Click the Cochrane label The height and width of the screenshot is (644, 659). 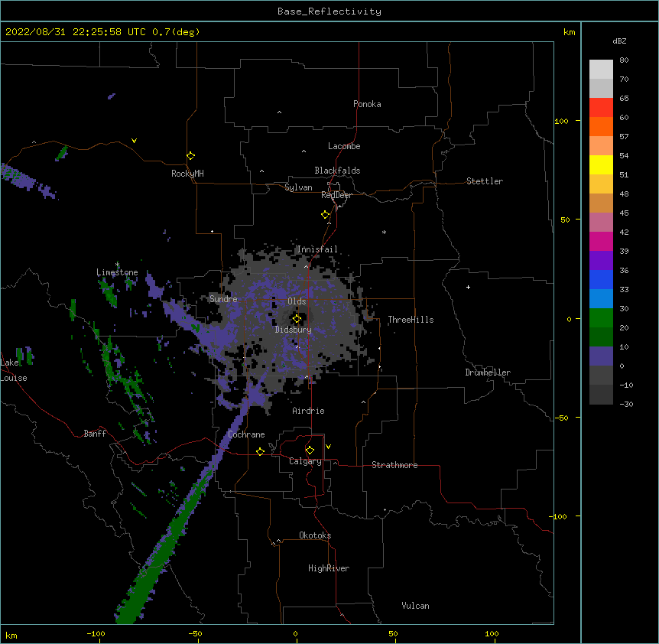[246, 434]
